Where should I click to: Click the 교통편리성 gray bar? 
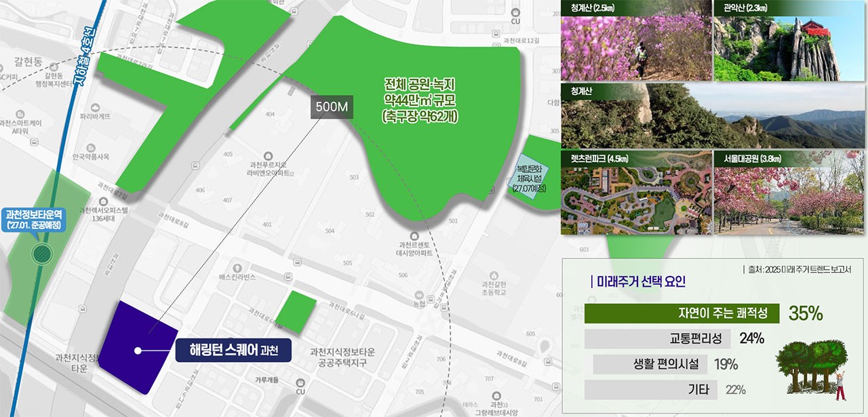(657, 338)
